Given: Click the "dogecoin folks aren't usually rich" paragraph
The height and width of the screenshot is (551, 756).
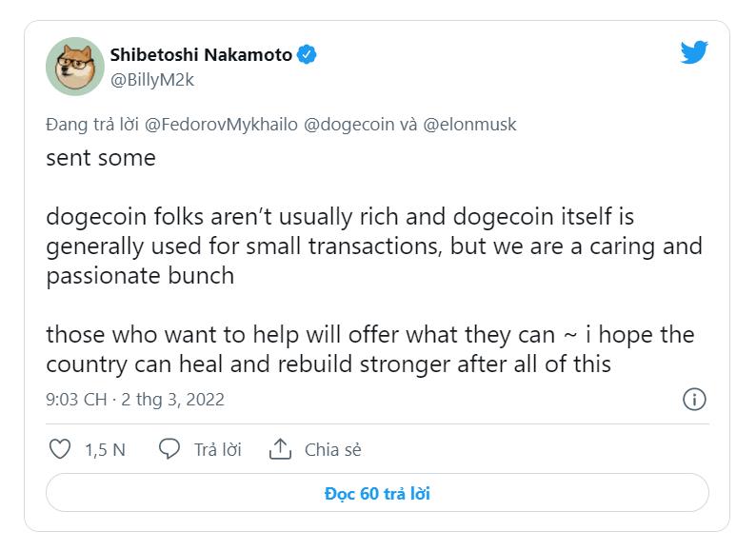Looking at the screenshot, I should (x=373, y=246).
